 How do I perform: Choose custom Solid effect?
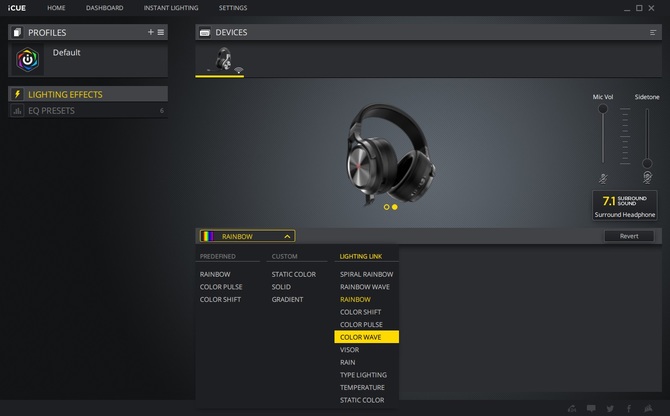point(281,287)
